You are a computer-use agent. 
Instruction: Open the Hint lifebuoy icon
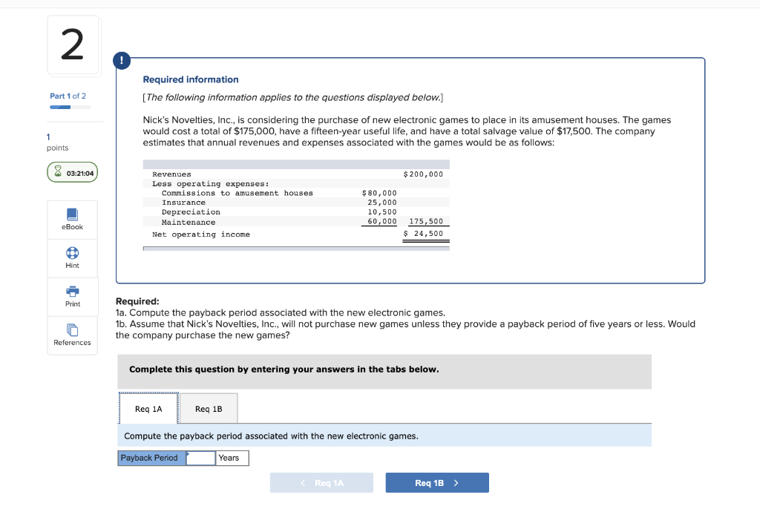[x=72, y=253]
